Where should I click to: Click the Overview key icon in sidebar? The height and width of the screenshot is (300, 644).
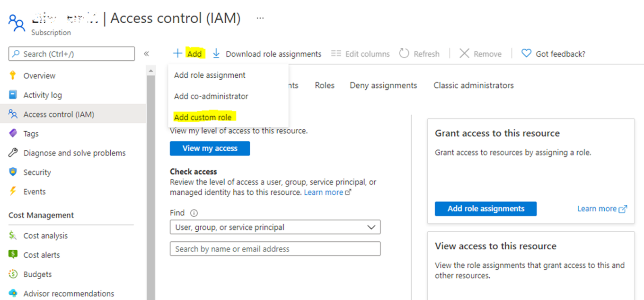point(13,76)
